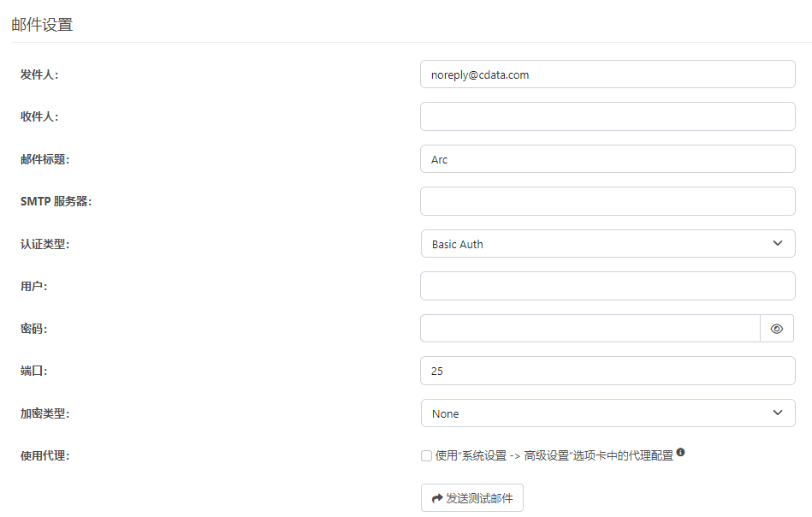This screenshot has width=812, height=517.
Task: Click the info icon beside proxy option
Action: 681,453
